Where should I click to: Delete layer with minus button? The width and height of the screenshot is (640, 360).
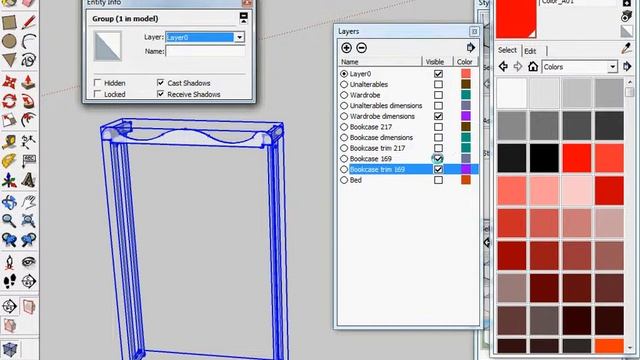tap(361, 48)
